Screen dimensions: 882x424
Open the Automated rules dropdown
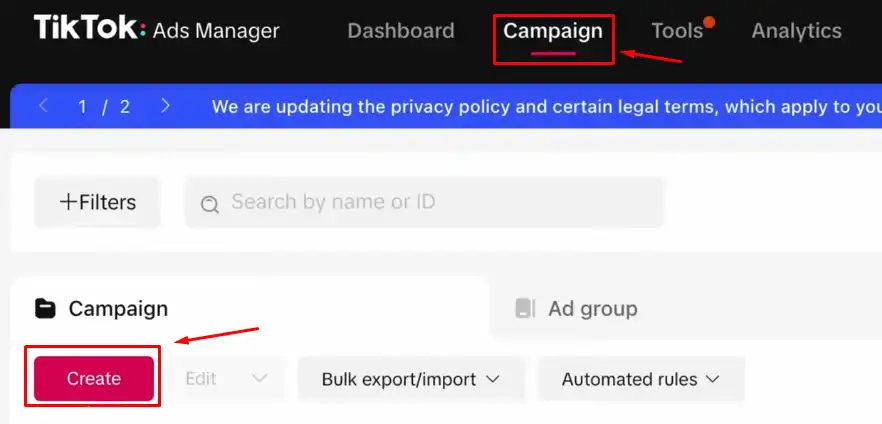pos(641,379)
